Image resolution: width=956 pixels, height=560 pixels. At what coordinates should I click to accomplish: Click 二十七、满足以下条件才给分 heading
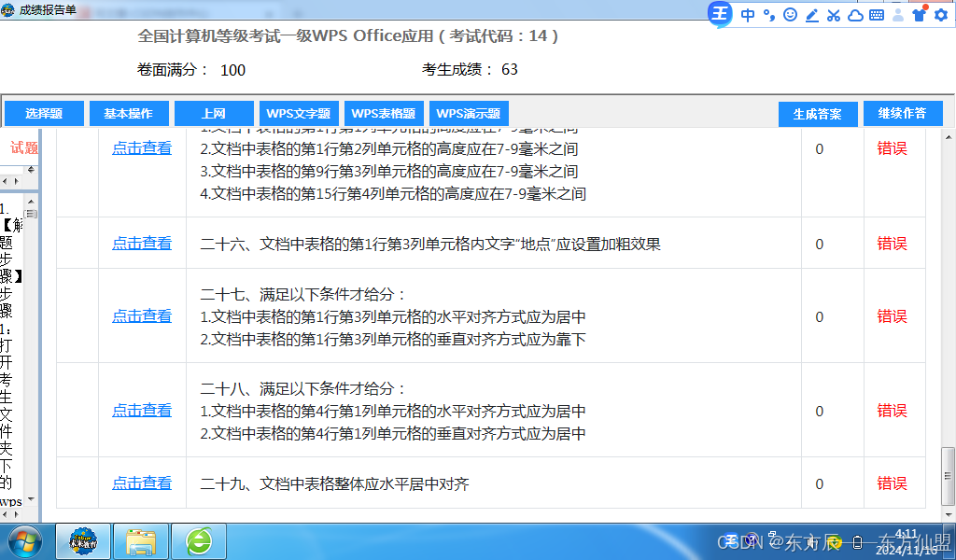tap(303, 294)
